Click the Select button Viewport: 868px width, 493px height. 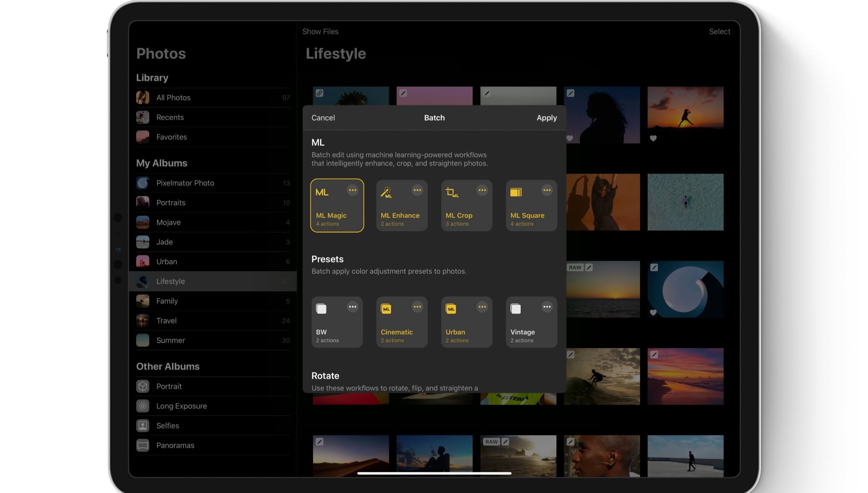click(719, 31)
